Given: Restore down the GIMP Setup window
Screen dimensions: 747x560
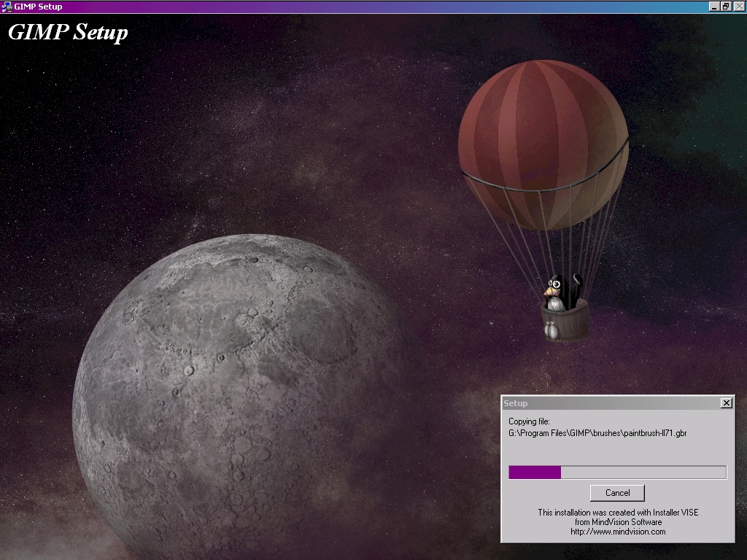Looking at the screenshot, I should pos(726,7).
